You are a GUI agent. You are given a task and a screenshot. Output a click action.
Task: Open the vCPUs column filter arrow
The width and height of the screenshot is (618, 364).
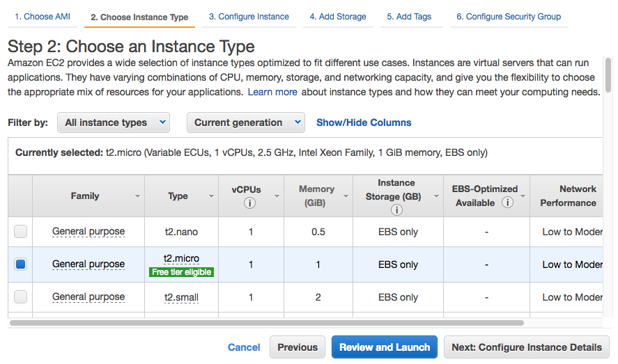tap(277, 197)
